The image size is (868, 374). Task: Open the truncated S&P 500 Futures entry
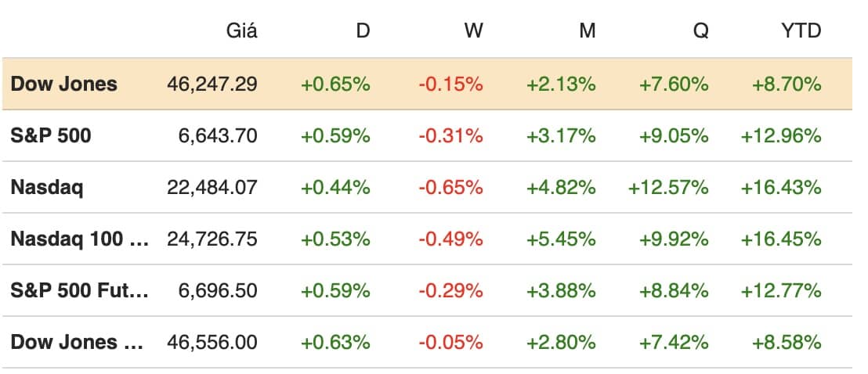(79, 290)
